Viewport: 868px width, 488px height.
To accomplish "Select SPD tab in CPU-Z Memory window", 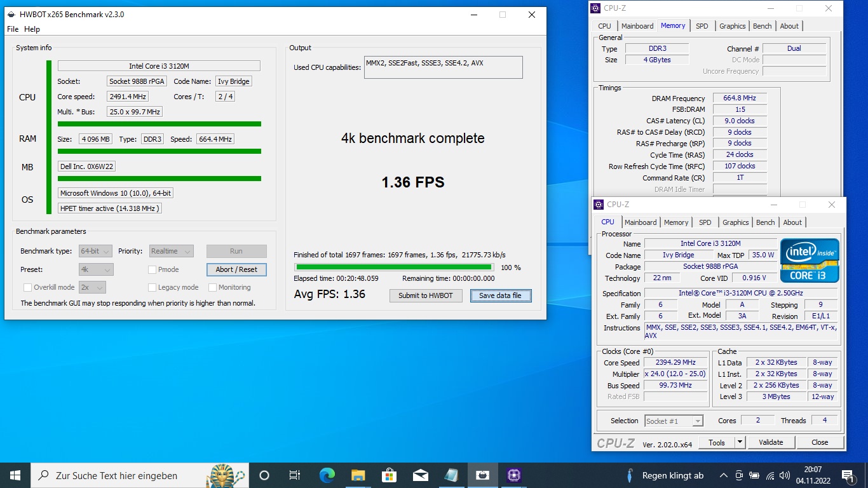I will click(x=702, y=26).
